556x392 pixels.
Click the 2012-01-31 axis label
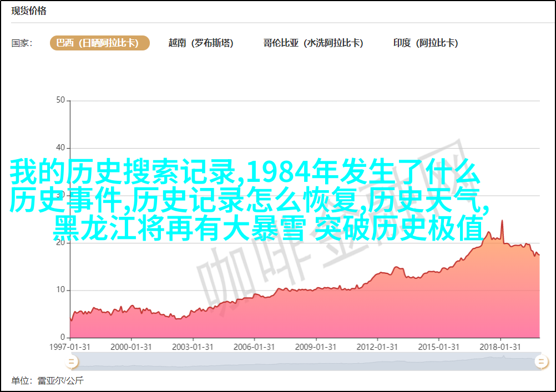[x=377, y=347]
